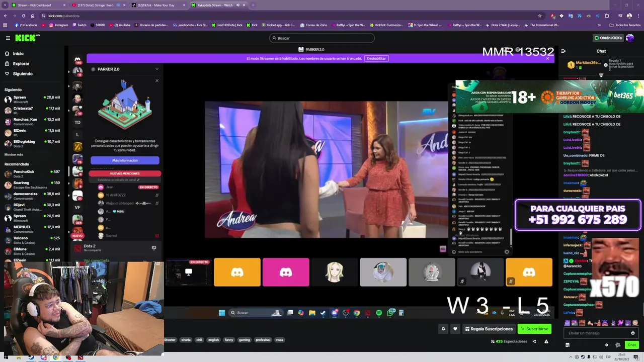Open the Volcano Slots & Casino channel
The width and height of the screenshot is (644, 362).
tap(32, 240)
